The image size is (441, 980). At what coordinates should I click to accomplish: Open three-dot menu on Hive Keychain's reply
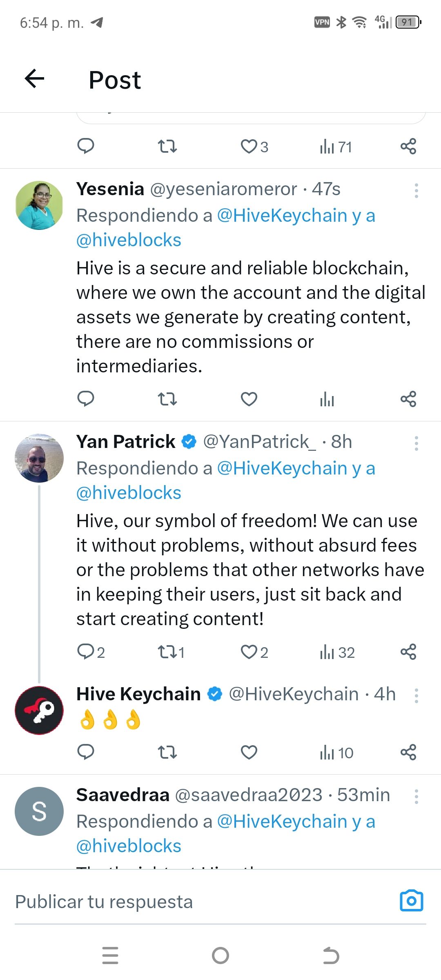(x=416, y=696)
